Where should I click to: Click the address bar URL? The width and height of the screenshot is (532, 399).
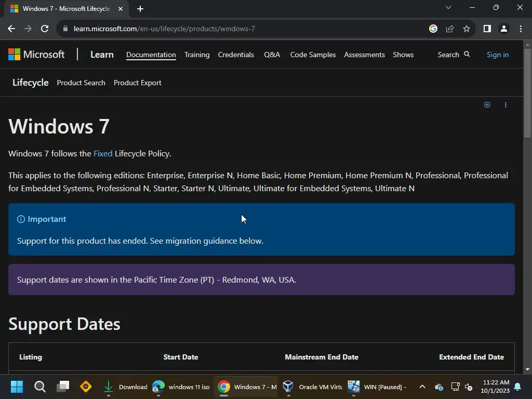click(164, 29)
